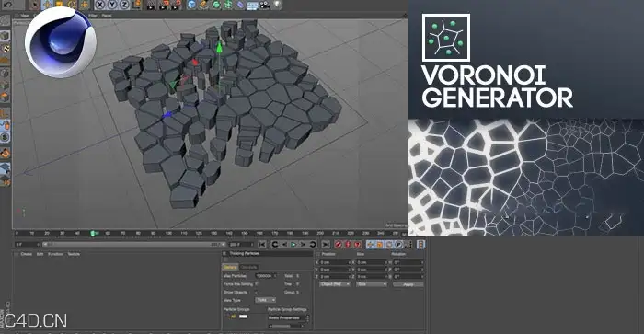Toggle Parameter keyframe recording icon
The height and width of the screenshot is (334, 644).
398,245
